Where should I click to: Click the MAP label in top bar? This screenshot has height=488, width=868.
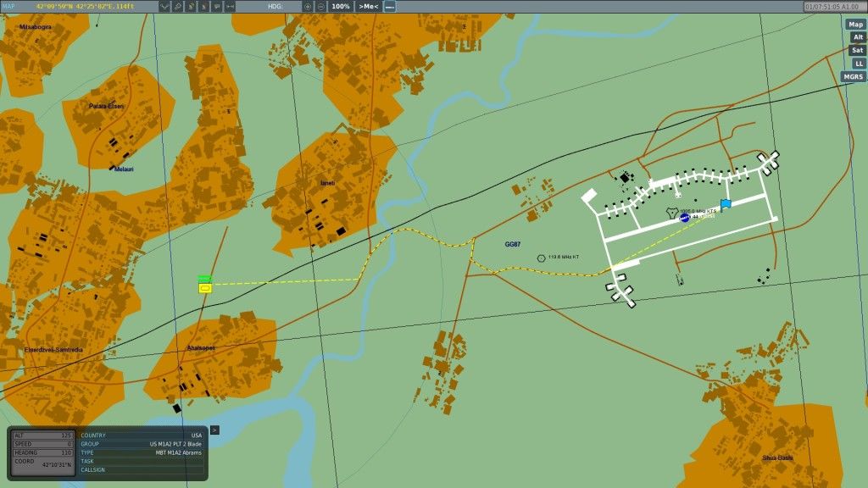(8, 6)
